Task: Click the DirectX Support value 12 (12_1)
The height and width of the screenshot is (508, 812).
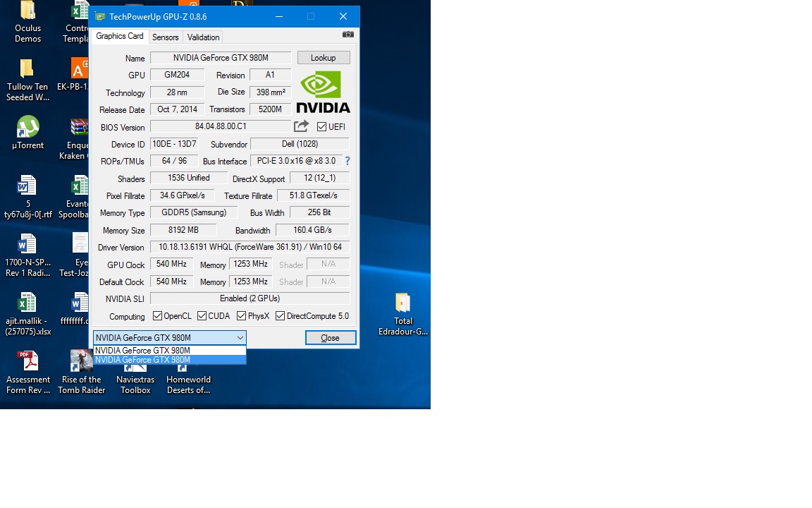Action: point(319,179)
